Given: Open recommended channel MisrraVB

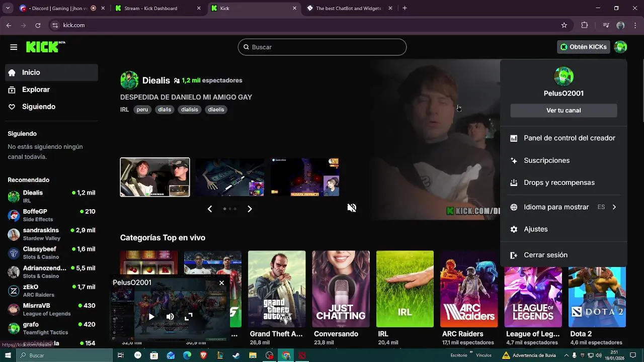Looking at the screenshot, I should 52,310.
